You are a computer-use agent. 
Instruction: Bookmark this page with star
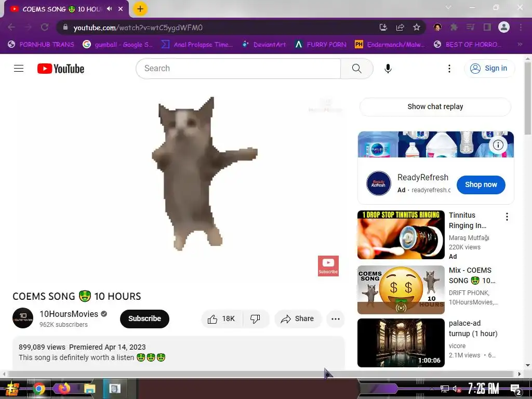pos(417,28)
